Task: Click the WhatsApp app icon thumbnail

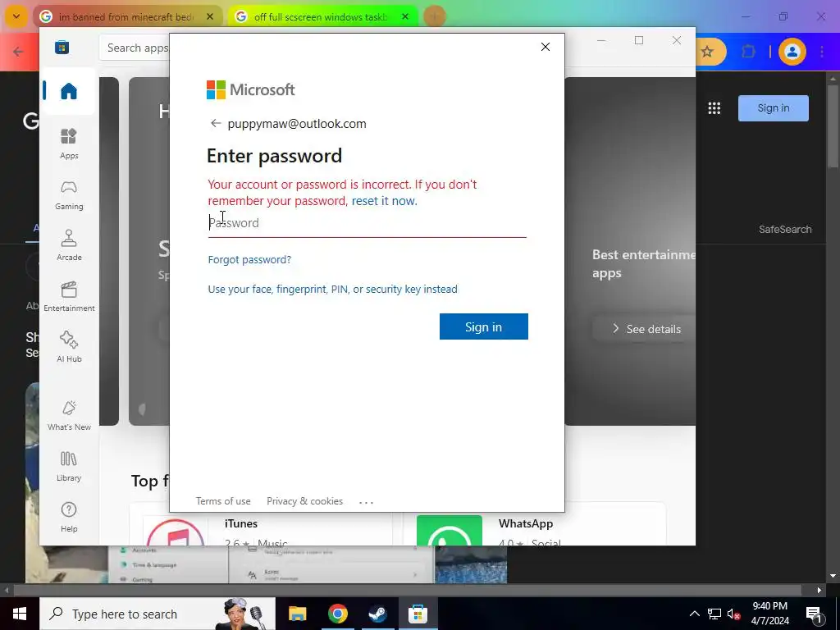Action: (449, 531)
